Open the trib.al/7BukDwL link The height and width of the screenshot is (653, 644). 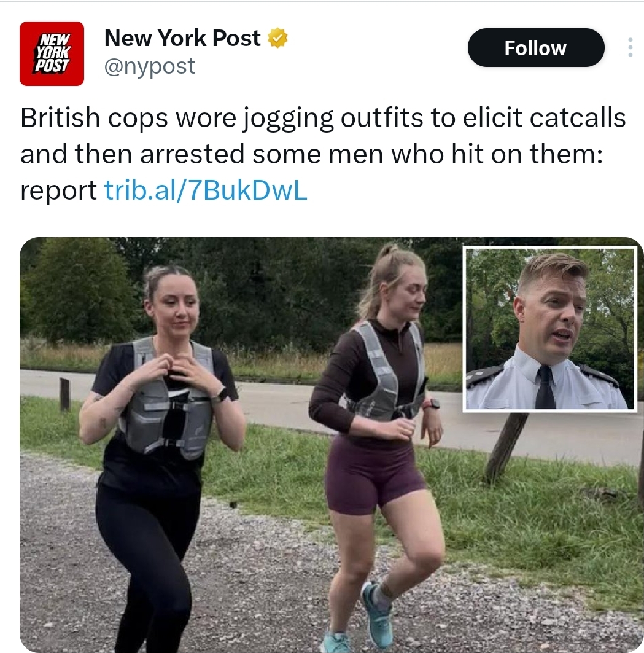206,190
